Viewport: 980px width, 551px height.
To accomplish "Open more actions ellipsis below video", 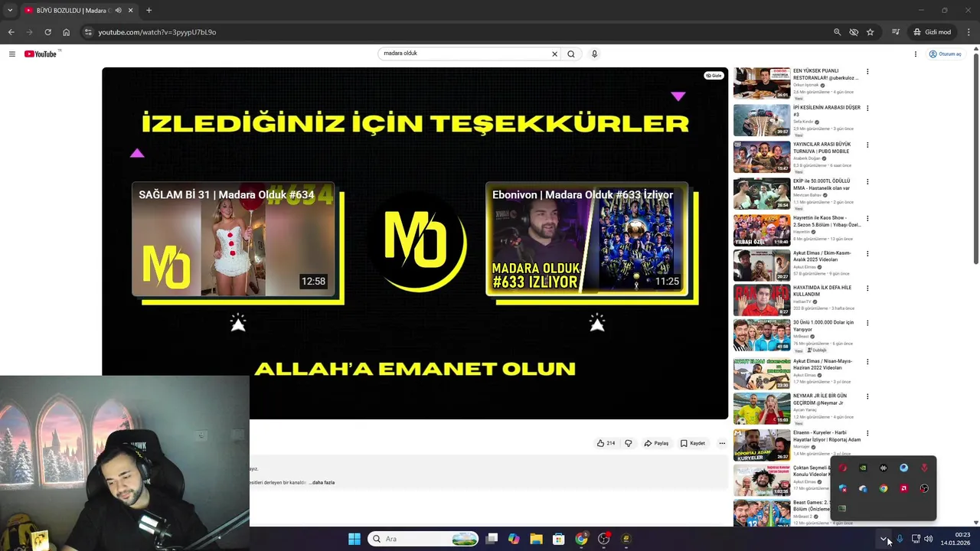I will pos(721,443).
